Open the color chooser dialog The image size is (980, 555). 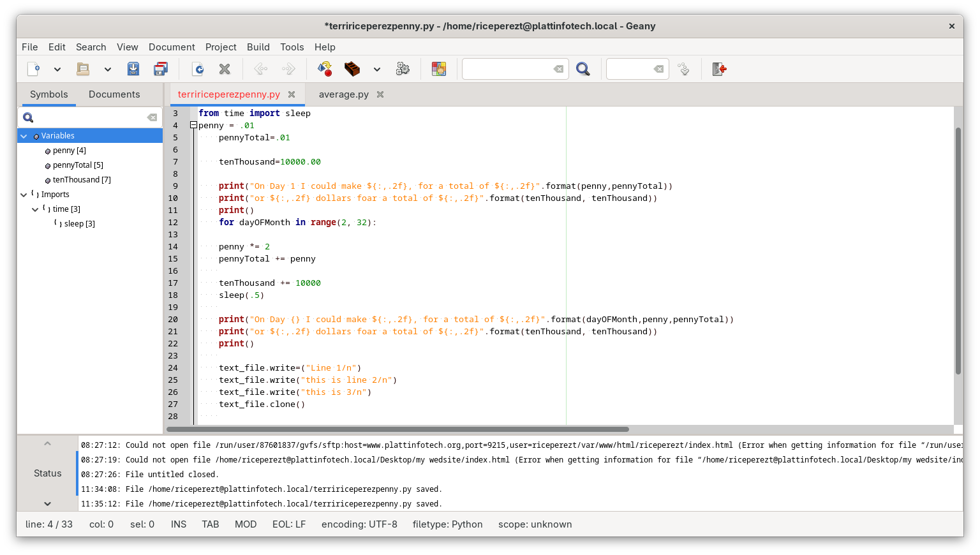439,69
